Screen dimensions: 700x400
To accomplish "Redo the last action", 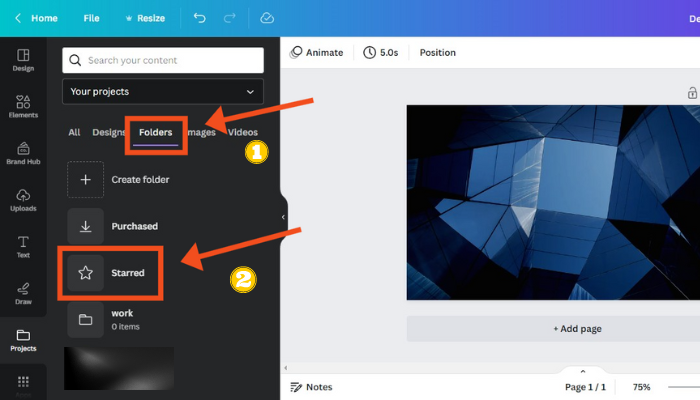I will pyautogui.click(x=229, y=18).
